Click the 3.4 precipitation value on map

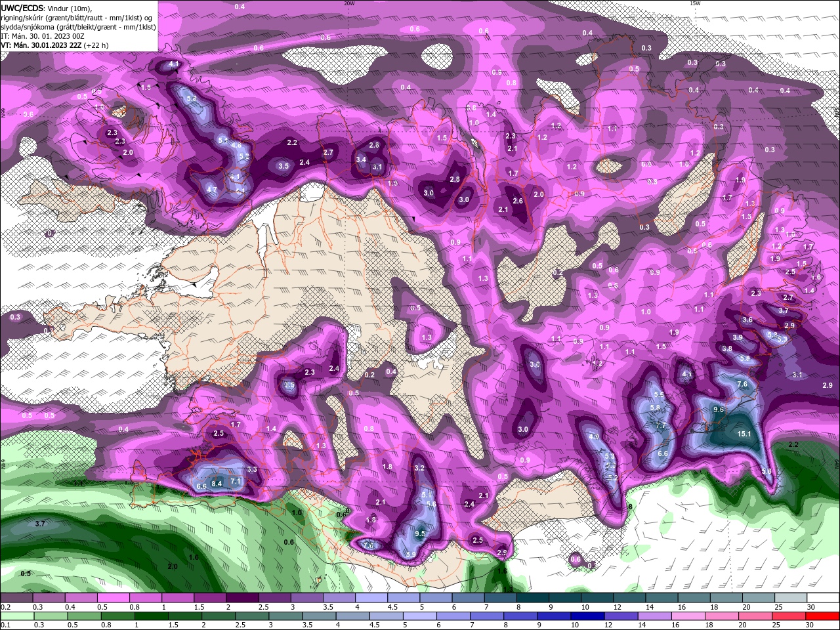361,159
